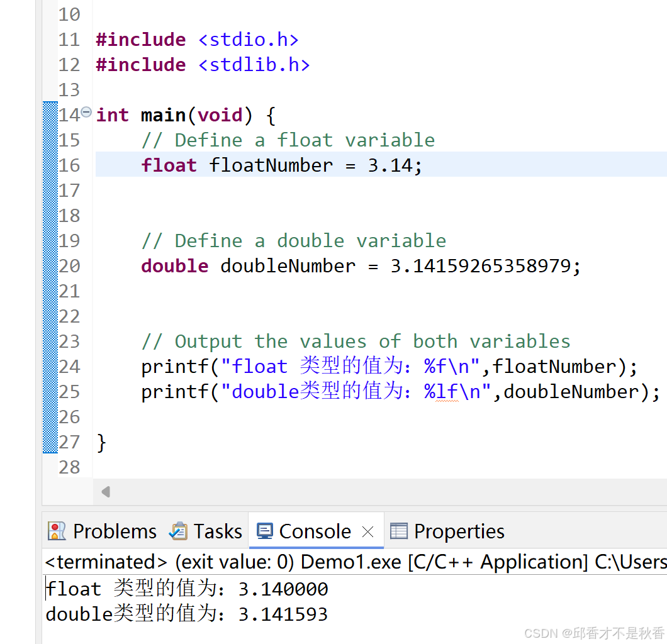Toggle a breakpoint beside line 16
Image resolution: width=667 pixels, height=644 pixels.
click(50, 165)
